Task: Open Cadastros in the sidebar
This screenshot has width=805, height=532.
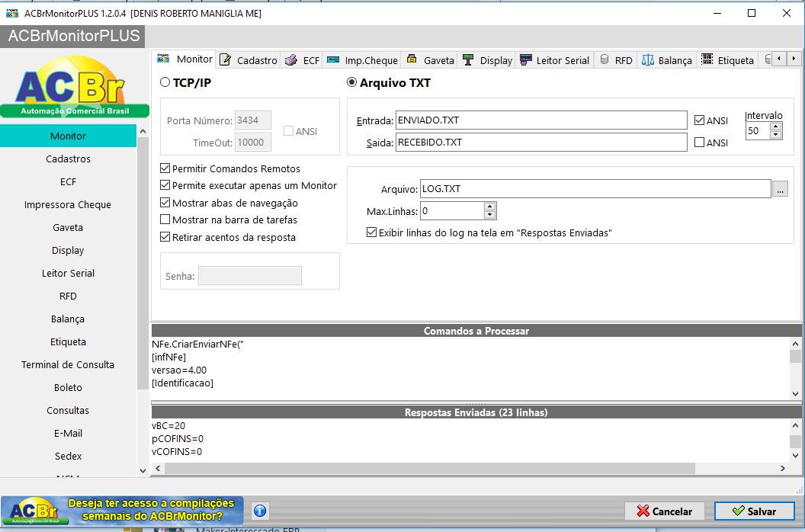Action: coord(69,159)
